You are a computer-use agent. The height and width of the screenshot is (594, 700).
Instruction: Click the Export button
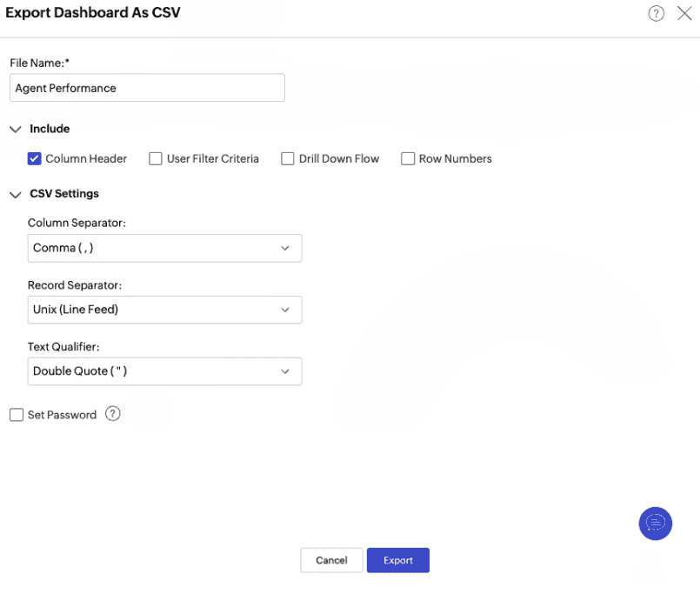click(x=397, y=560)
